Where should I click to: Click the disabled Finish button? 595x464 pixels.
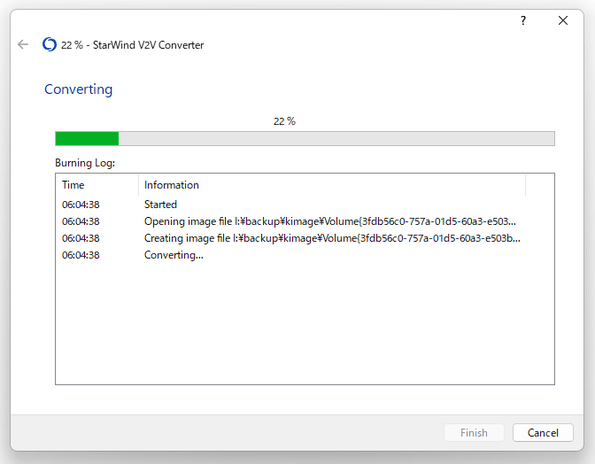point(474,433)
